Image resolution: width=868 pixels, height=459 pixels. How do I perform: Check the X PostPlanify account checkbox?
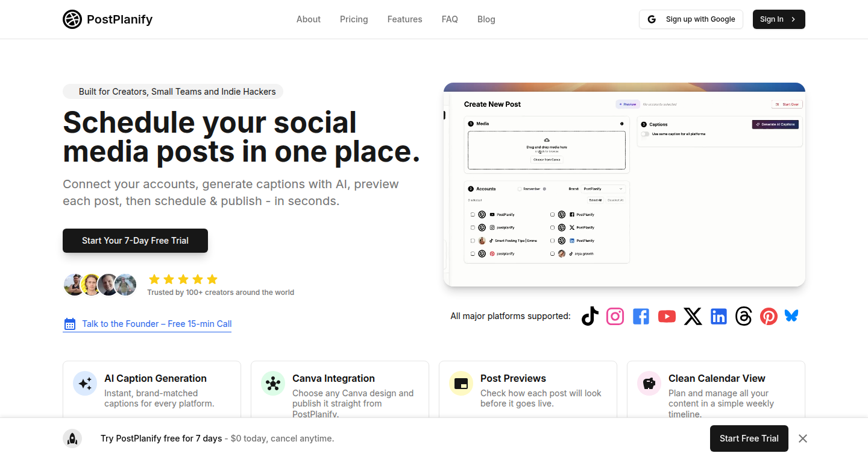coord(552,228)
